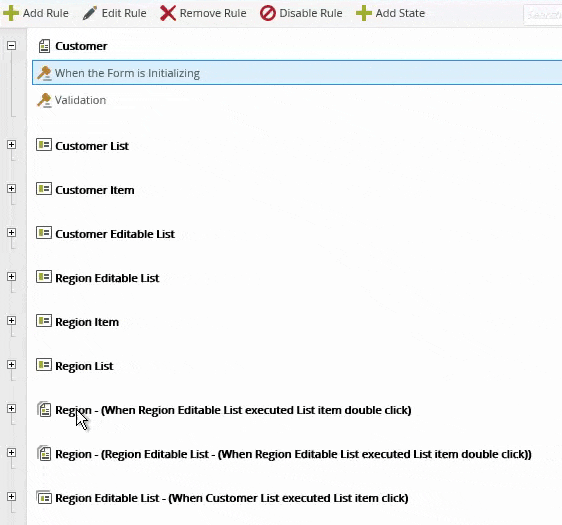Screen dimensions: 562x525
Task: Click the Customer form icon
Action: [x=44, y=46]
